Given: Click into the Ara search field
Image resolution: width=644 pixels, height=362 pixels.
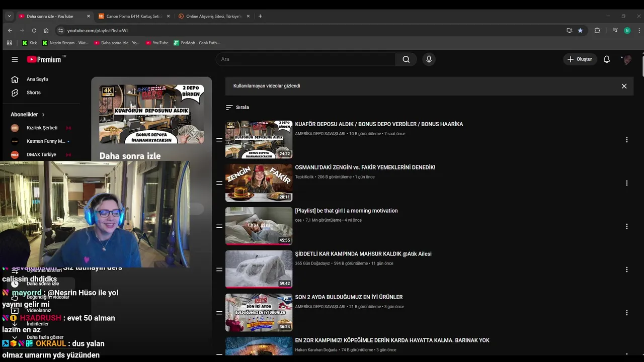Looking at the screenshot, I should 306,59.
